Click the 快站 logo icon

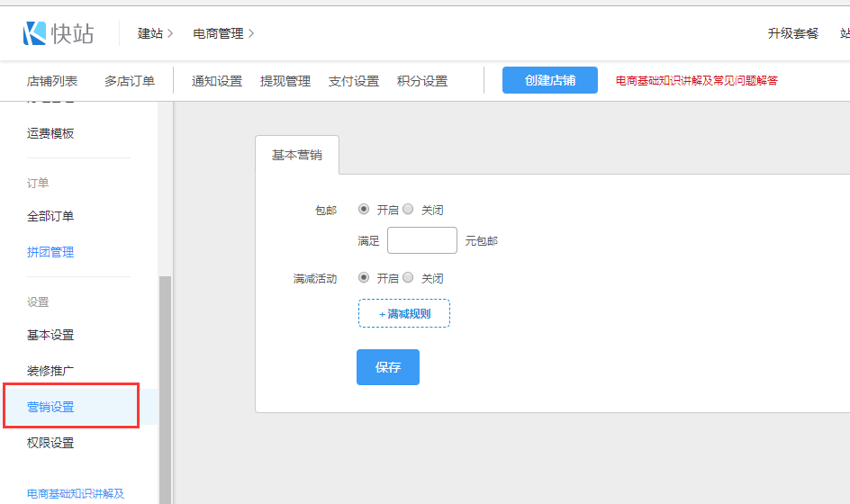(34, 33)
